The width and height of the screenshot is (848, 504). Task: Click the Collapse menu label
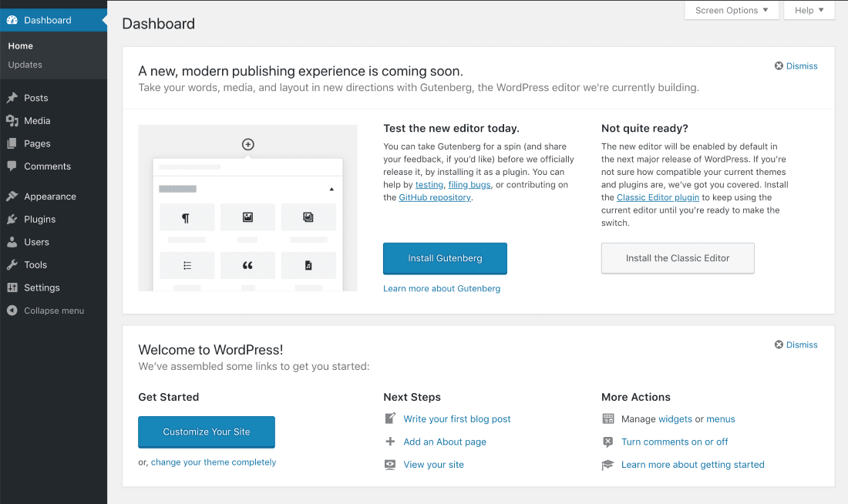click(54, 311)
